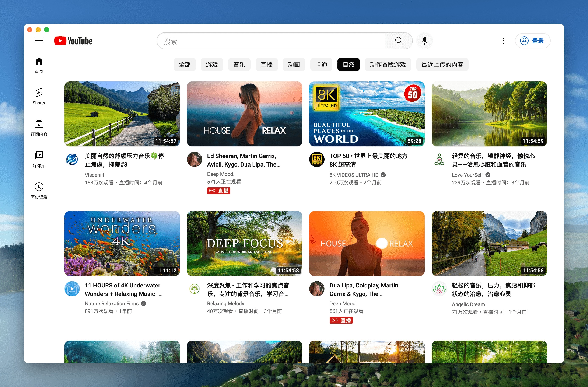Select the 最近上传的内容 chip
The image size is (588, 387).
442,64
